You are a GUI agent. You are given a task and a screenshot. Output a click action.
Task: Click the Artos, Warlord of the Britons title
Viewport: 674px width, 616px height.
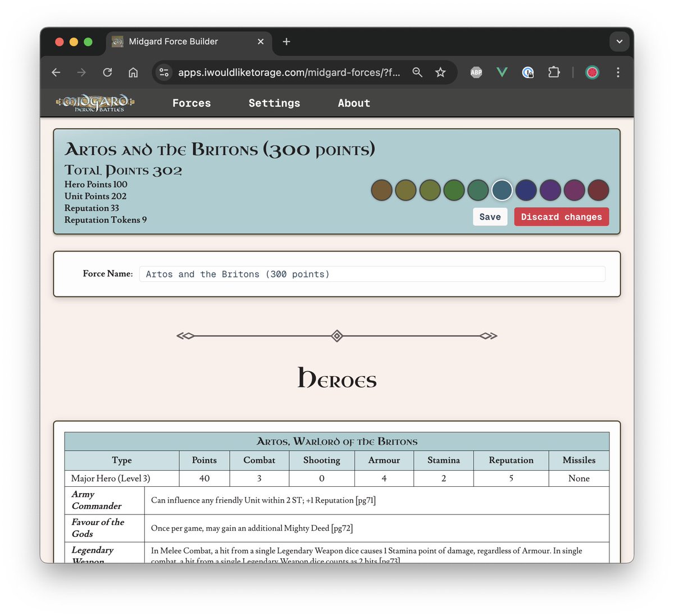[337, 441]
